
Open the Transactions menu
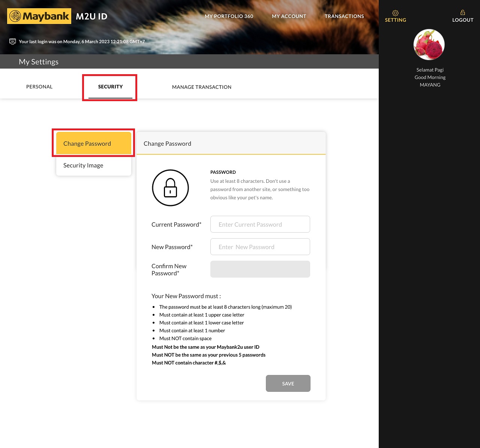[x=344, y=16]
